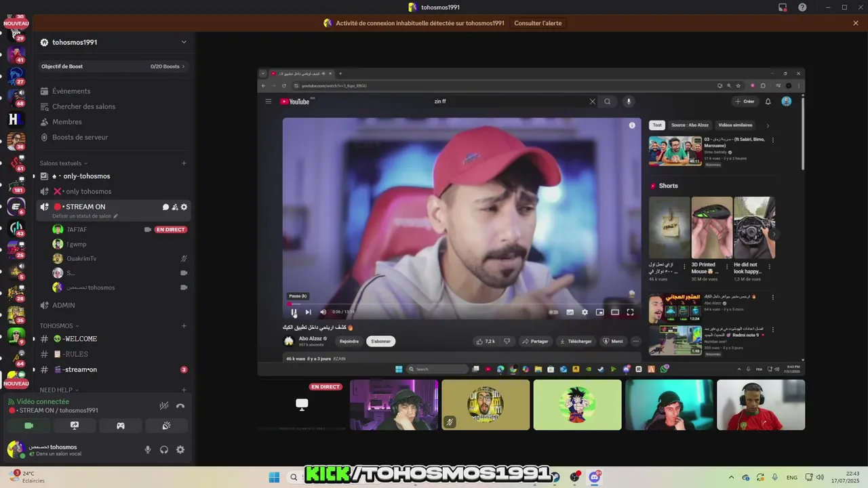This screenshot has width=868, height=488.
Task: Open Objectif de Boost progress
Action: click(x=113, y=66)
